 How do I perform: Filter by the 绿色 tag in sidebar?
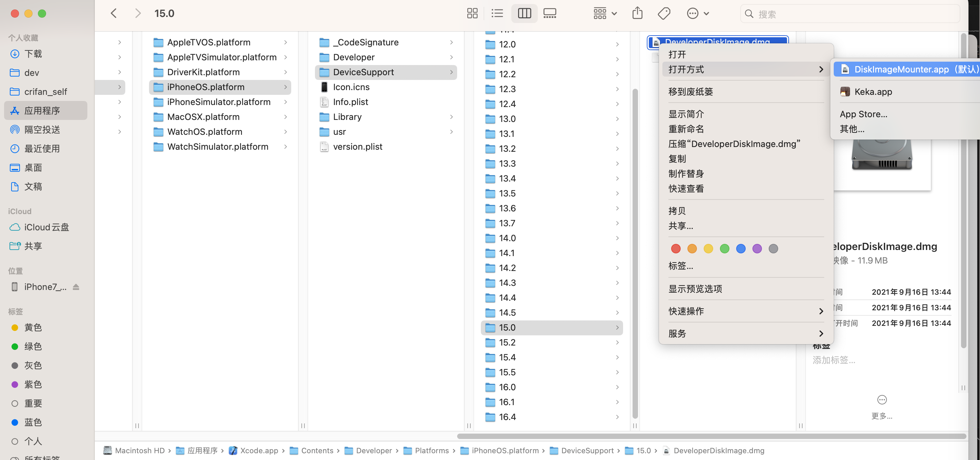pos(46,347)
